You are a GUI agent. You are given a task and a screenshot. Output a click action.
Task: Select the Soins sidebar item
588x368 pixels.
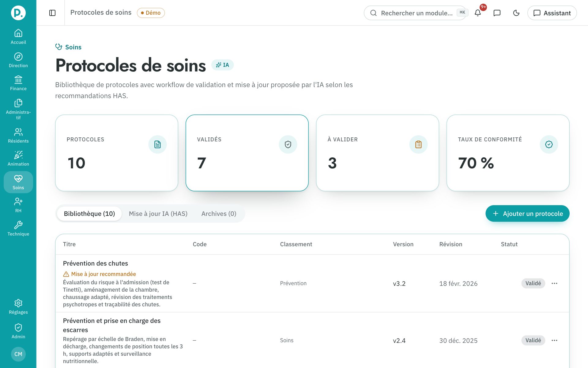[x=18, y=182]
